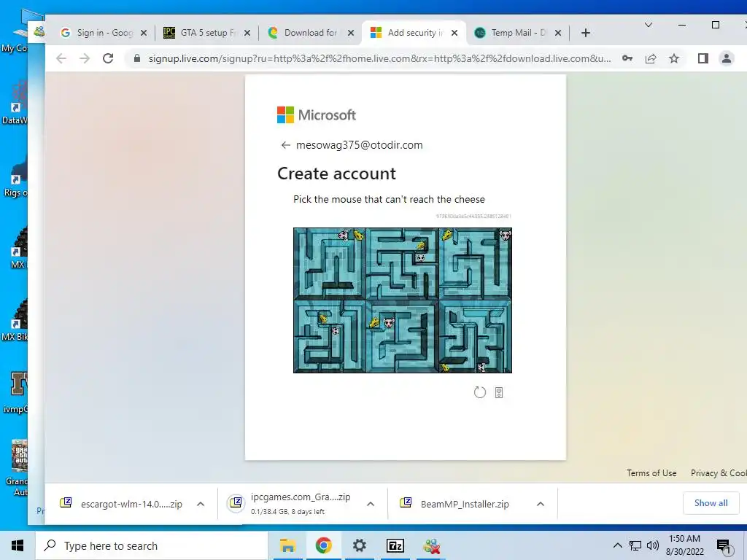Pick the top-right maze tile
This screenshot has height=560, width=747.
pyautogui.click(x=476, y=264)
